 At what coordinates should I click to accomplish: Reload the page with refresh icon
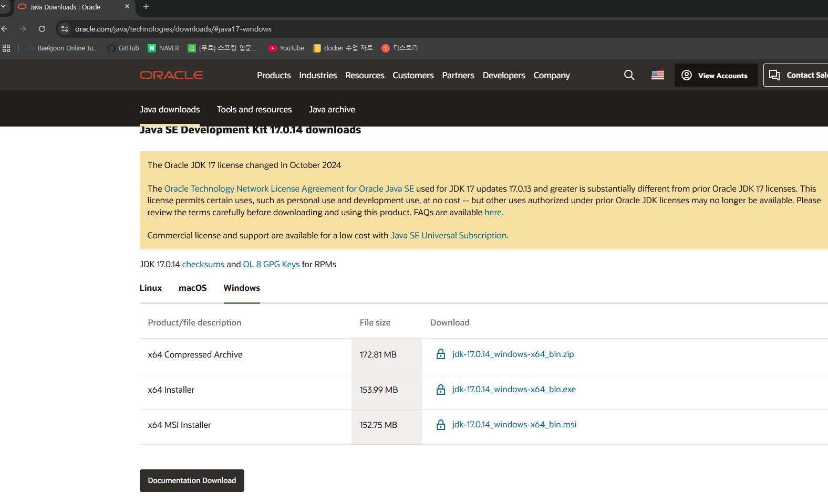pyautogui.click(x=42, y=29)
